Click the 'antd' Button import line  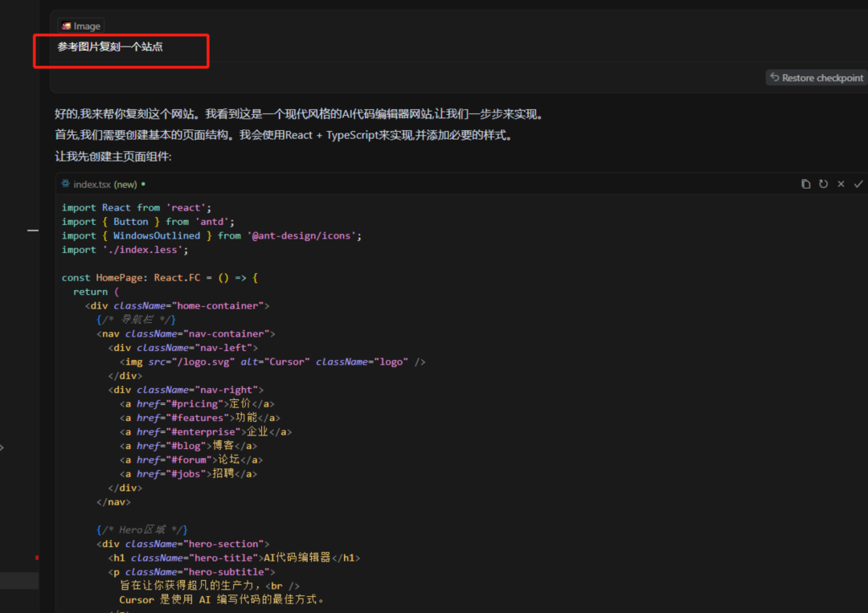click(148, 222)
